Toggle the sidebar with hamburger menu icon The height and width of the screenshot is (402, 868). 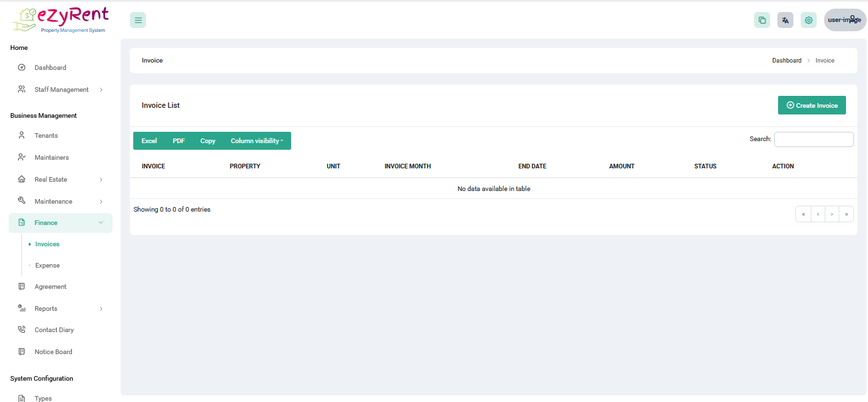click(138, 20)
